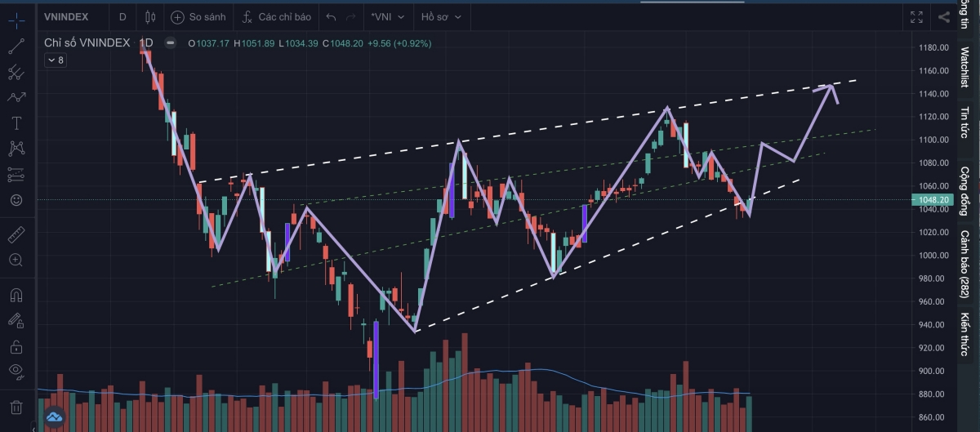This screenshot has height=432, width=980.
Task: Select the text annotation tool
Action: [x=16, y=123]
